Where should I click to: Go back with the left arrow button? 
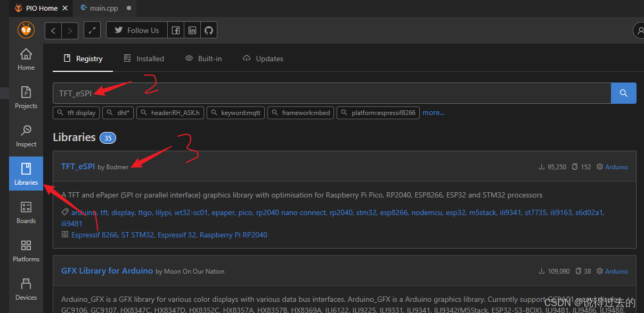[53, 30]
